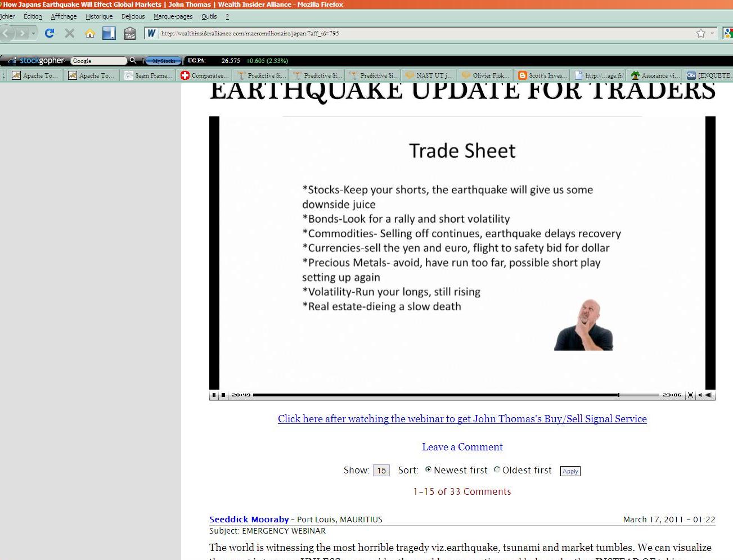Screen dimensions: 733x560
Task: Open the Marque-pages menu
Action: (173, 16)
